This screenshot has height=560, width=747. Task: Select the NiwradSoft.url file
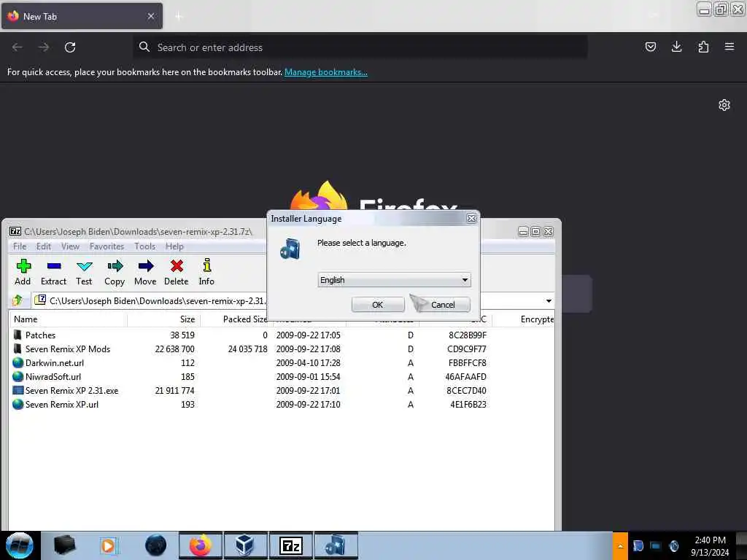(x=281, y=377)
